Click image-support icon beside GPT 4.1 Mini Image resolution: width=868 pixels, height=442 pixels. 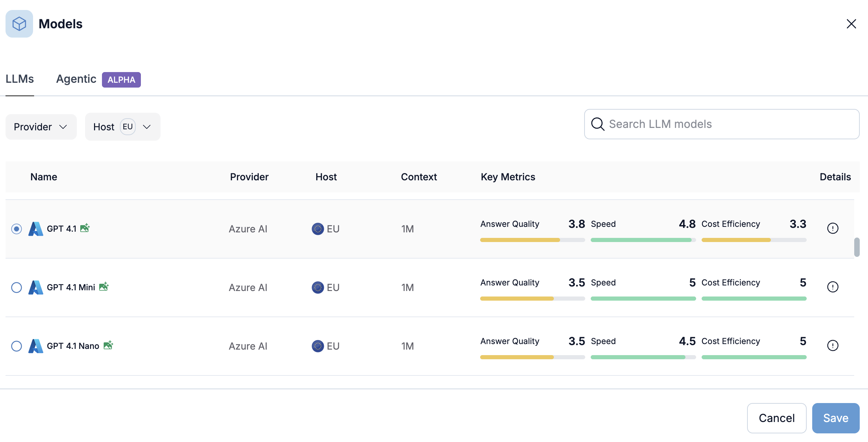point(104,286)
